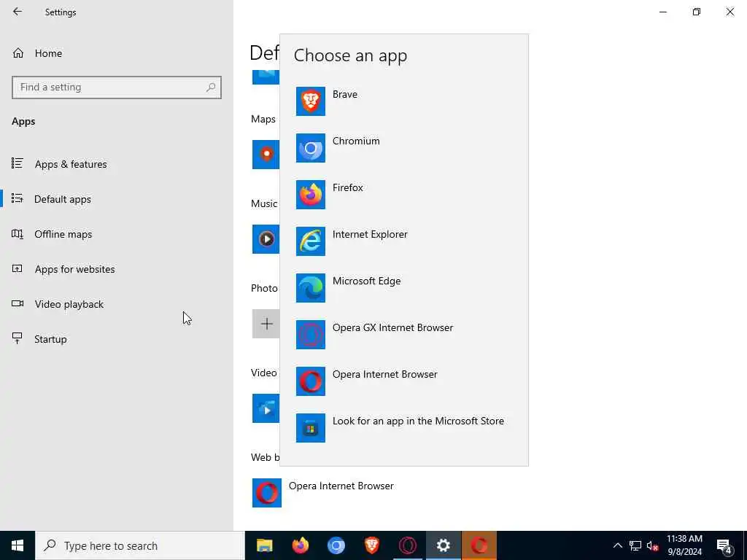The image size is (747, 560).
Task: Click the Video player default app icon
Action: tap(266, 408)
